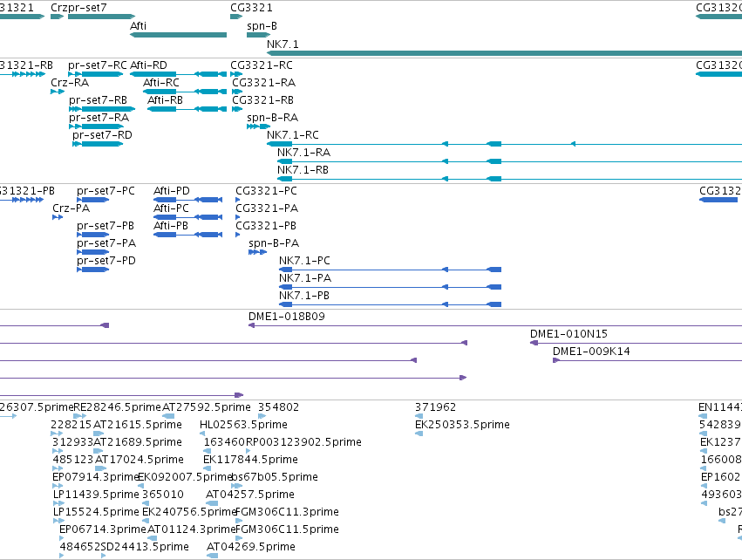The image size is (742, 560).
Task: Click the AT21615.5prime EST label
Action: coord(138,425)
